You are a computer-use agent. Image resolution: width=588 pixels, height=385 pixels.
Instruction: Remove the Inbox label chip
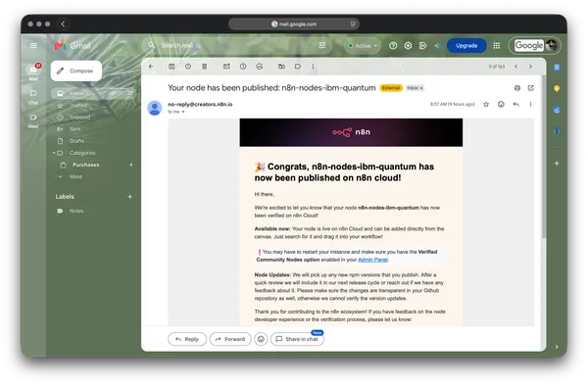(x=421, y=88)
